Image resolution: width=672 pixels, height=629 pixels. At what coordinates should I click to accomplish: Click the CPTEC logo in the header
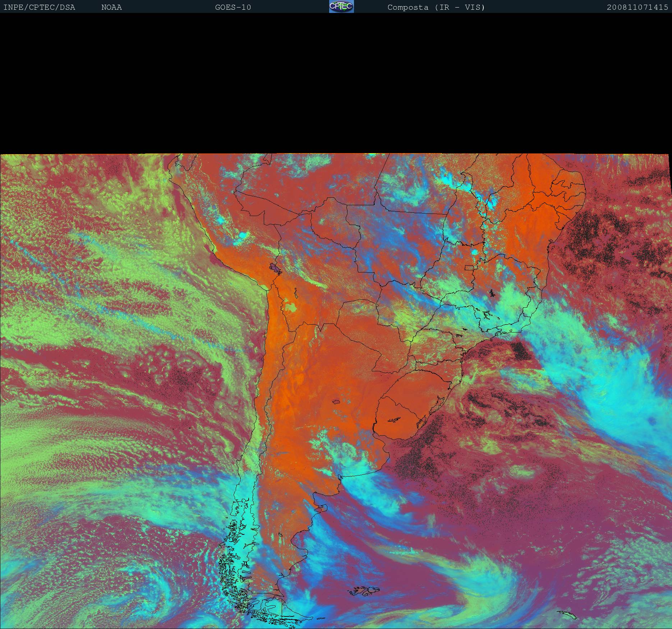coord(341,7)
